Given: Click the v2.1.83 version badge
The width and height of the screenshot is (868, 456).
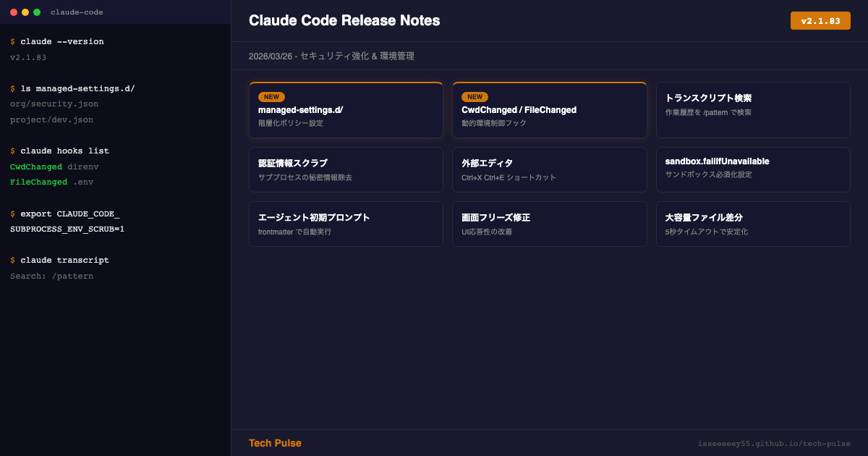Looking at the screenshot, I should (x=820, y=21).
